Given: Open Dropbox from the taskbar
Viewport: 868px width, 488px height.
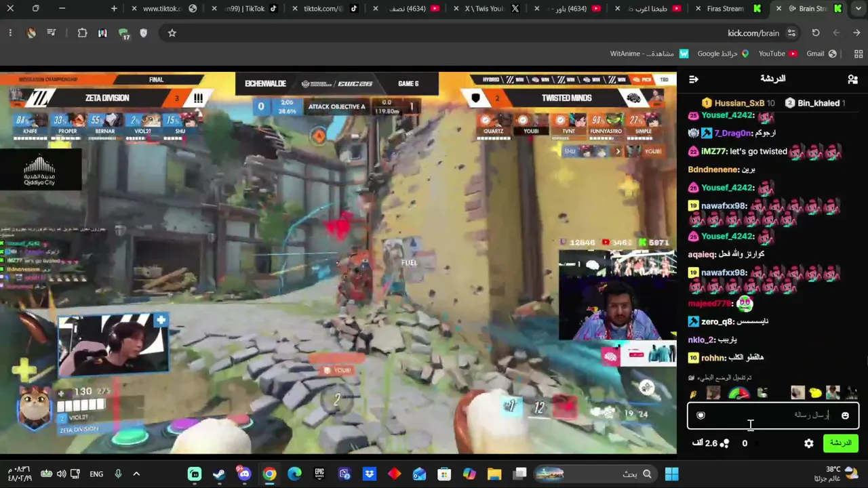Looking at the screenshot, I should (x=370, y=474).
